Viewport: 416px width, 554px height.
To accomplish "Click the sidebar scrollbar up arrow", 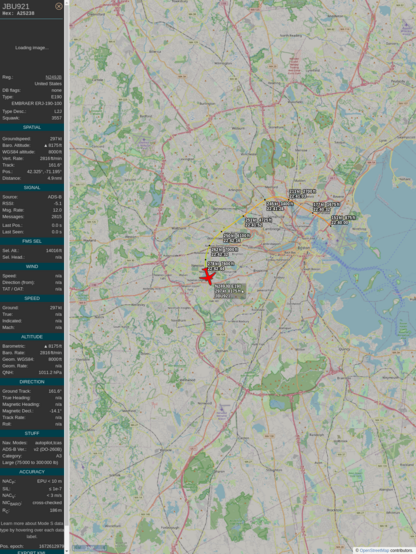I will click(66, 2).
